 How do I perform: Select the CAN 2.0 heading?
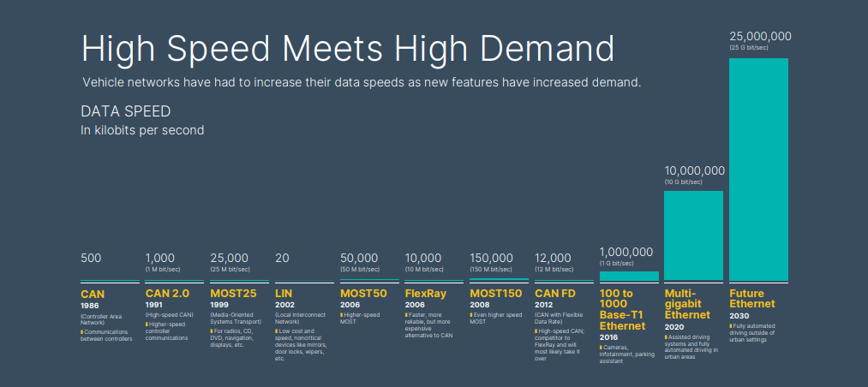click(x=167, y=294)
